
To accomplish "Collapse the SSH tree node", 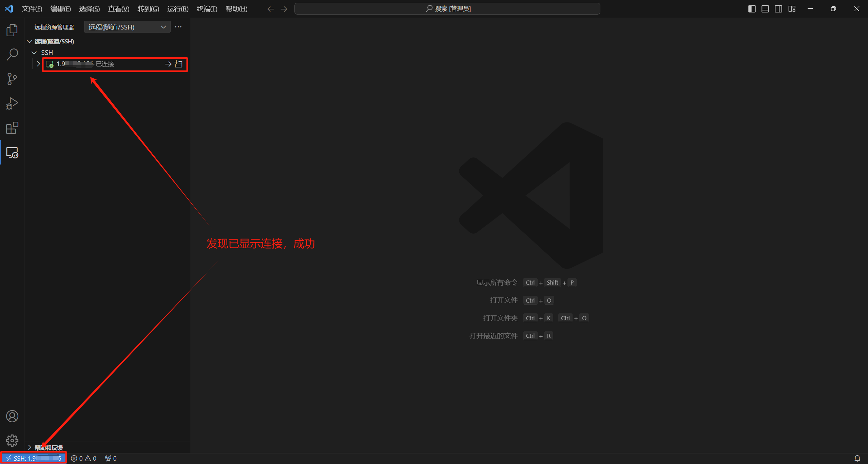I will pos(34,53).
